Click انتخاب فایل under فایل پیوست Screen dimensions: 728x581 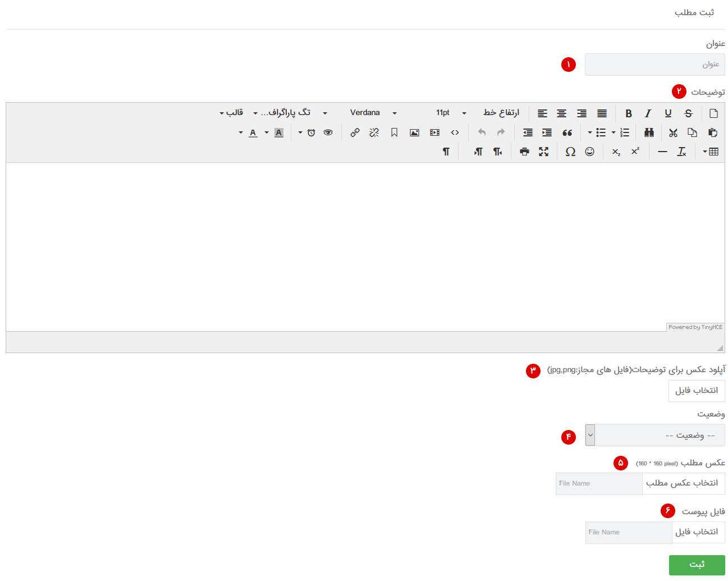(698, 532)
